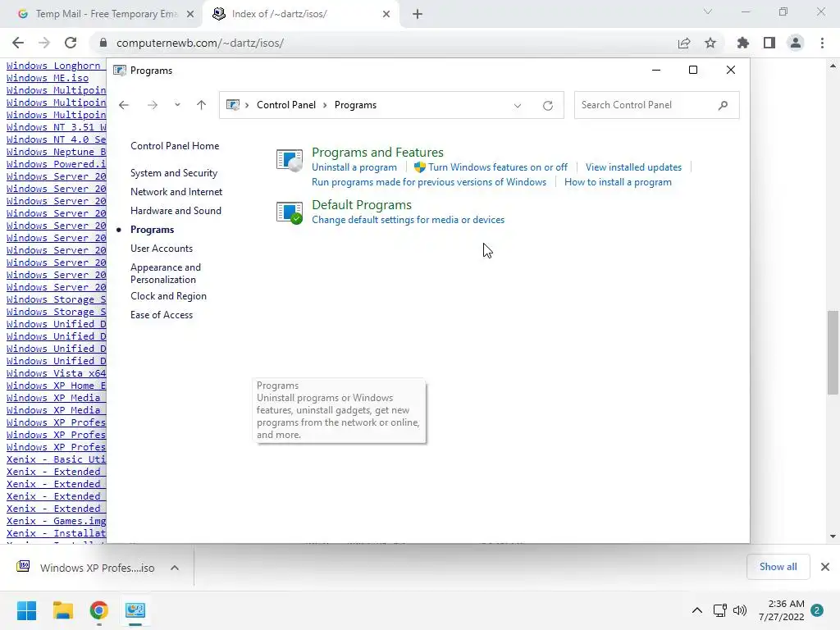Image resolution: width=840 pixels, height=630 pixels.
Task: Open Chrome side panel icon
Action: point(769,43)
